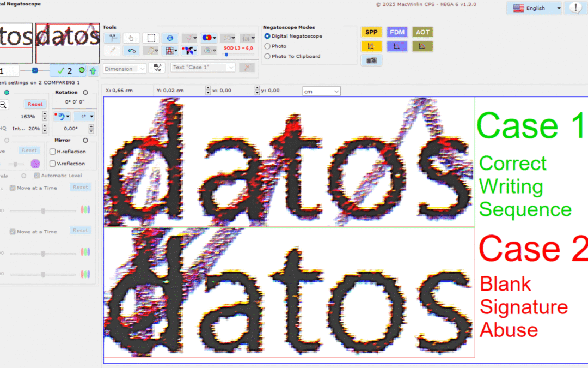Click the camera snapshot icon
588x368 pixels.
371,61
